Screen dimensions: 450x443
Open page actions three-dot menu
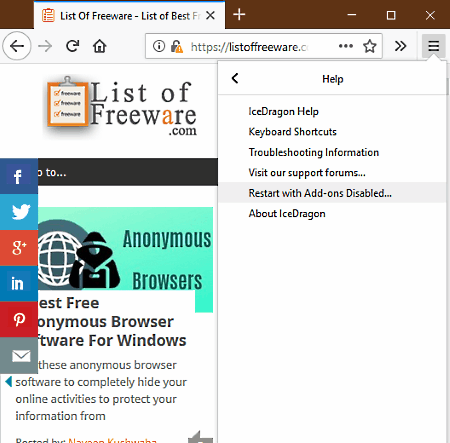(x=346, y=46)
